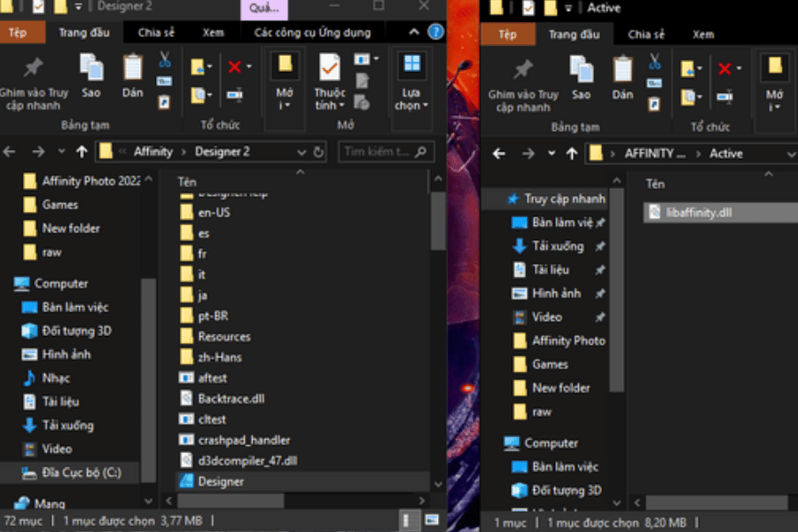This screenshot has width=798, height=532.
Task: Click the Copy (Sao) icon in Active window
Action: coord(581,77)
